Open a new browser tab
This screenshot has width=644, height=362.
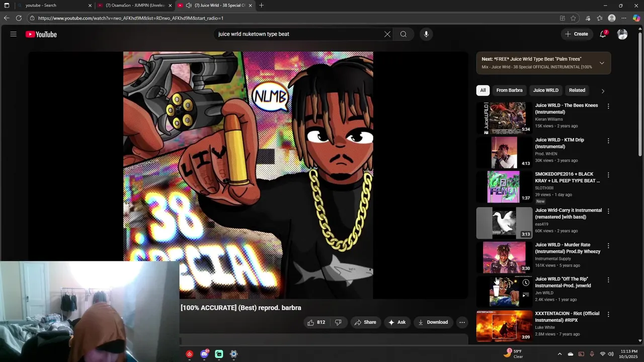261,6
